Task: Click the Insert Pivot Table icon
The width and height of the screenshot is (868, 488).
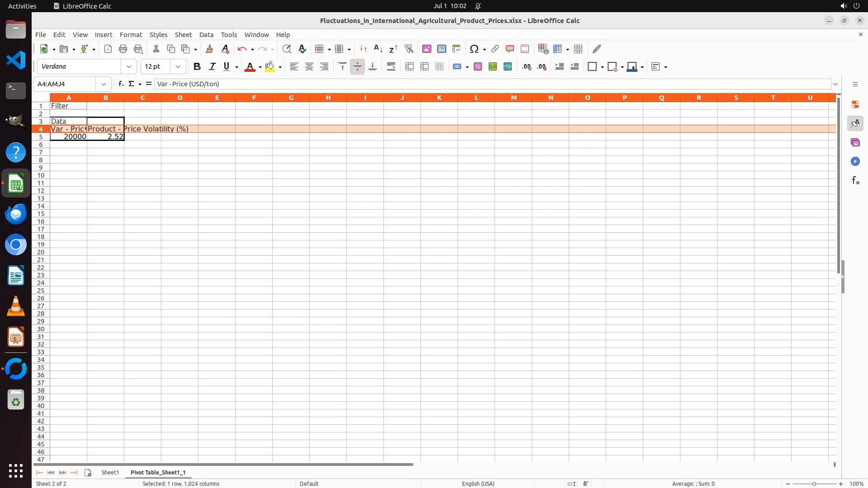Action: pyautogui.click(x=457, y=49)
